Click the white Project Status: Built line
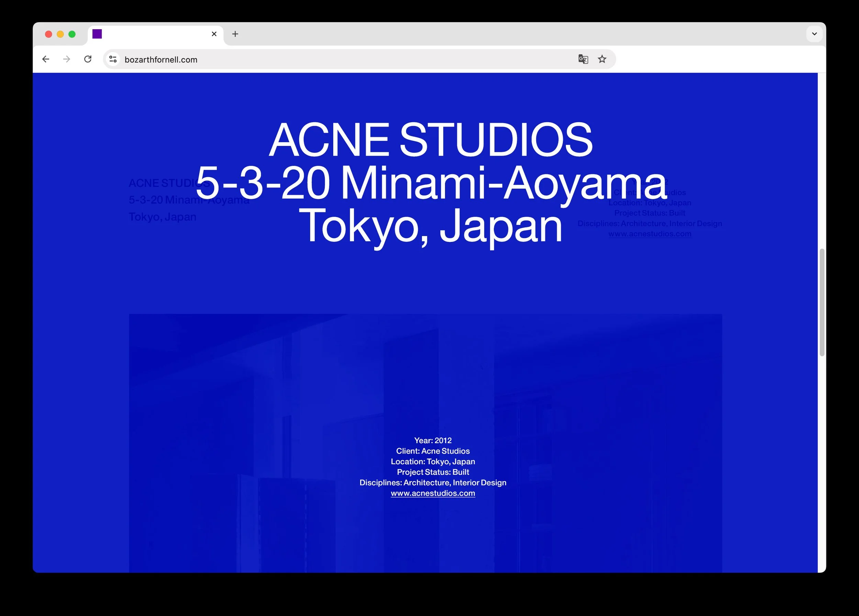Viewport: 859px width, 616px height. [x=433, y=472]
